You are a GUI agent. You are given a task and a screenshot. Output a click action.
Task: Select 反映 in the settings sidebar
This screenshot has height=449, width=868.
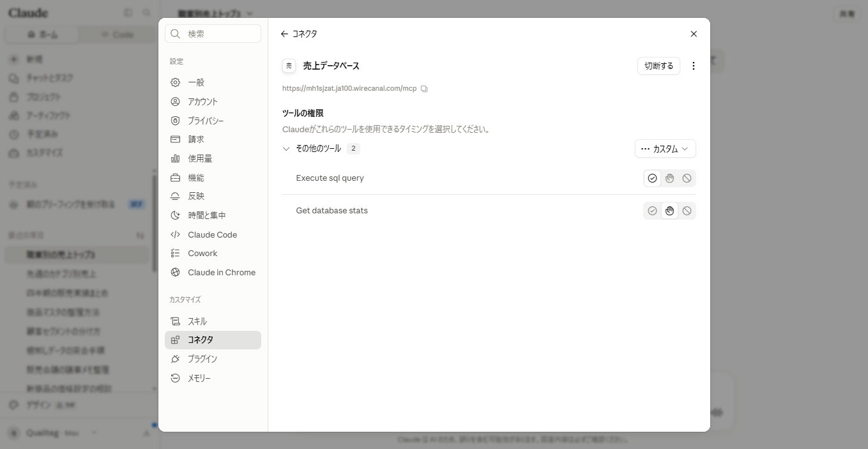tap(213, 196)
